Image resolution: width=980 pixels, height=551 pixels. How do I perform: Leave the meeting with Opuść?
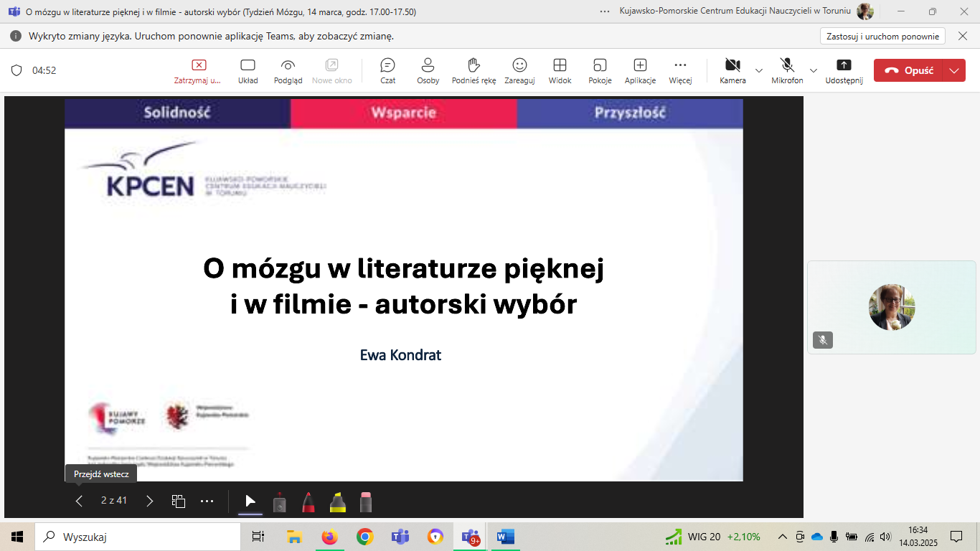pos(910,70)
